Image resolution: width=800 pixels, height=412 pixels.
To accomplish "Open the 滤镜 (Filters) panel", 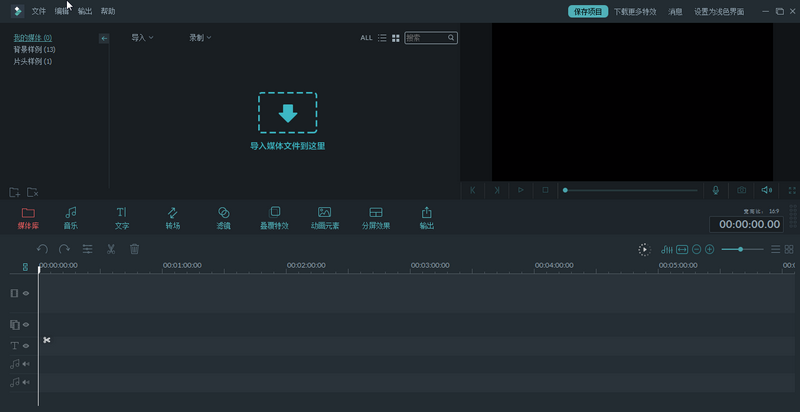I will [224, 217].
